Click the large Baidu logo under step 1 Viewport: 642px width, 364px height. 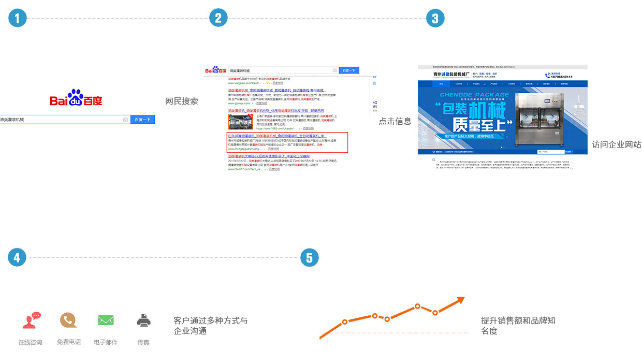point(76,98)
